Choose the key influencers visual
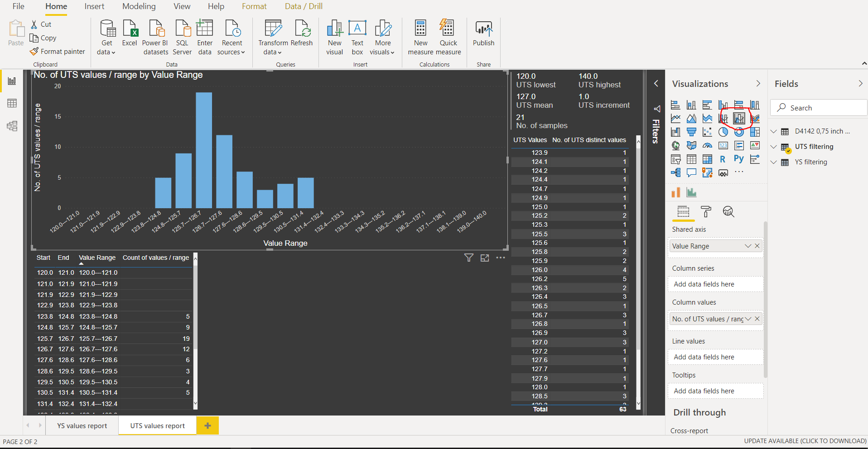Viewport: 868px width, 449px height. 755,159
